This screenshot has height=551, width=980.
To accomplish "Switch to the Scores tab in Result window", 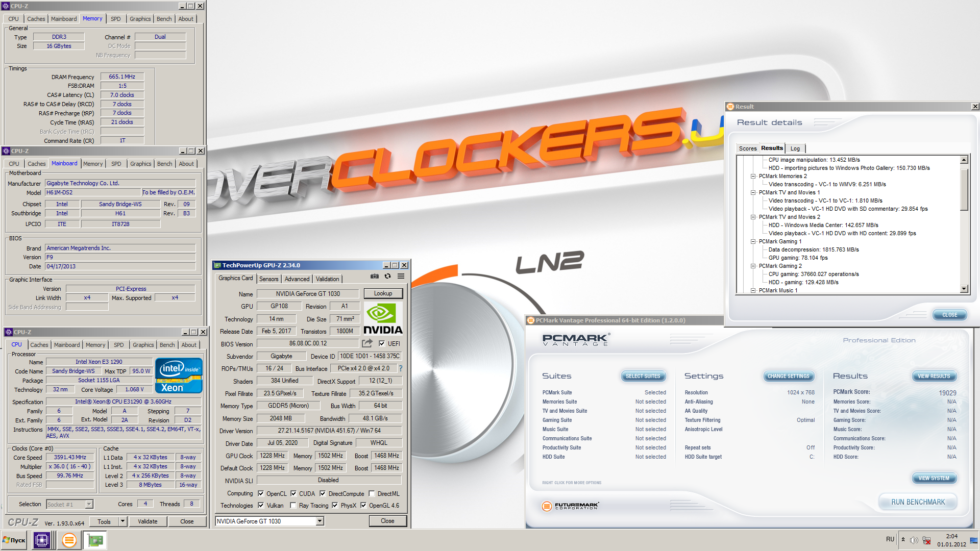I will click(748, 148).
